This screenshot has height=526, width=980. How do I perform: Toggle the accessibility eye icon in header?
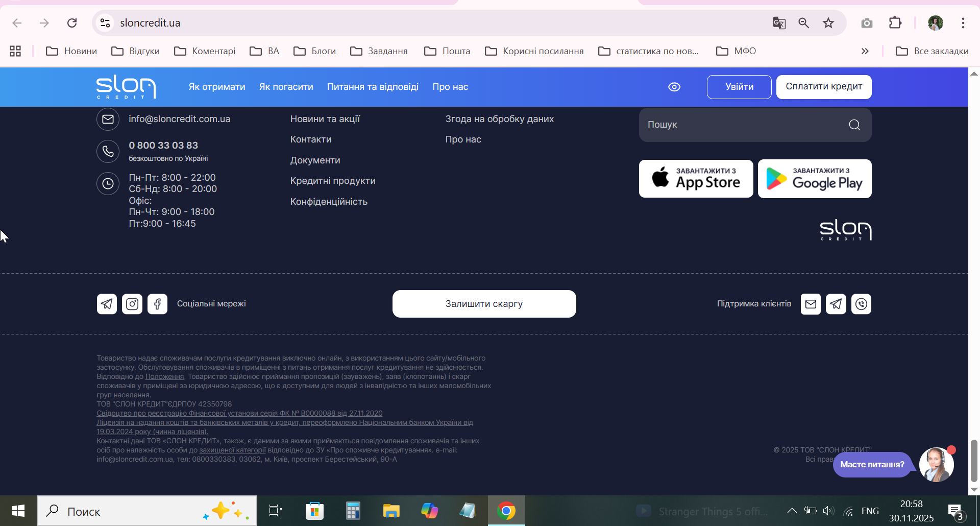tap(674, 87)
